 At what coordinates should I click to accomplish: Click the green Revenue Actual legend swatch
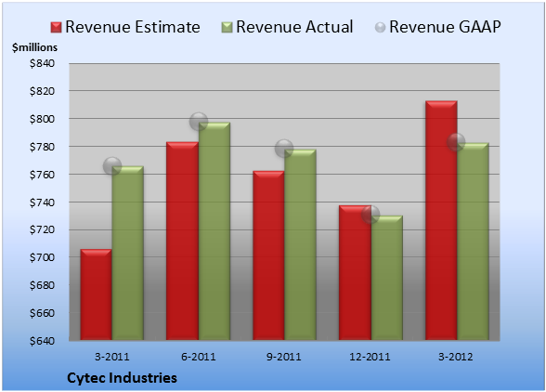point(227,28)
